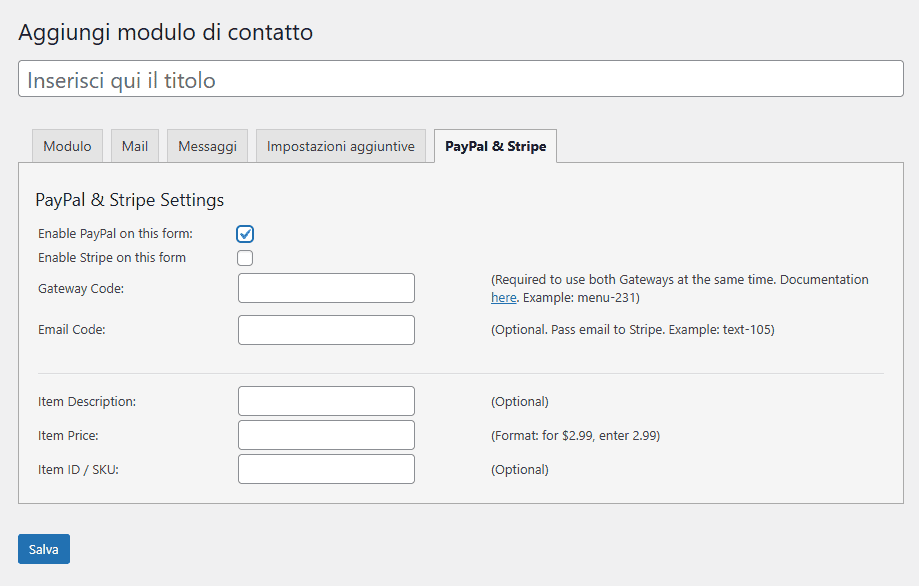Click the '(Optional)' hint beside Item ID / SKU
The width and height of the screenshot is (919, 586).
520,470
